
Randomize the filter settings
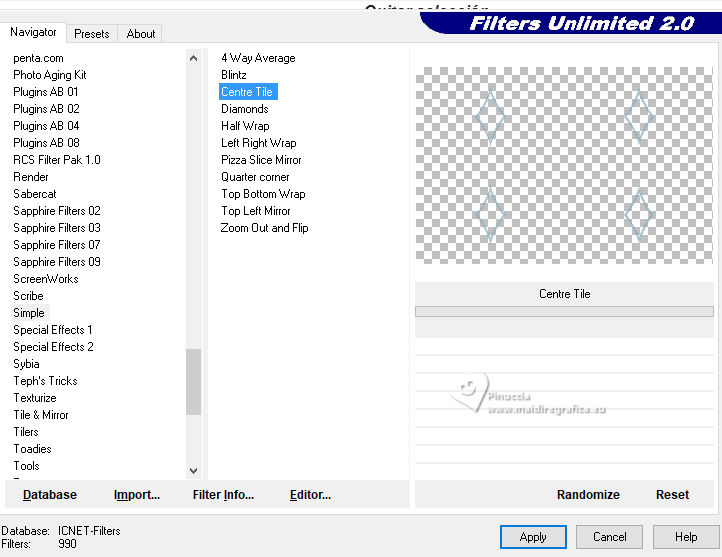click(588, 495)
